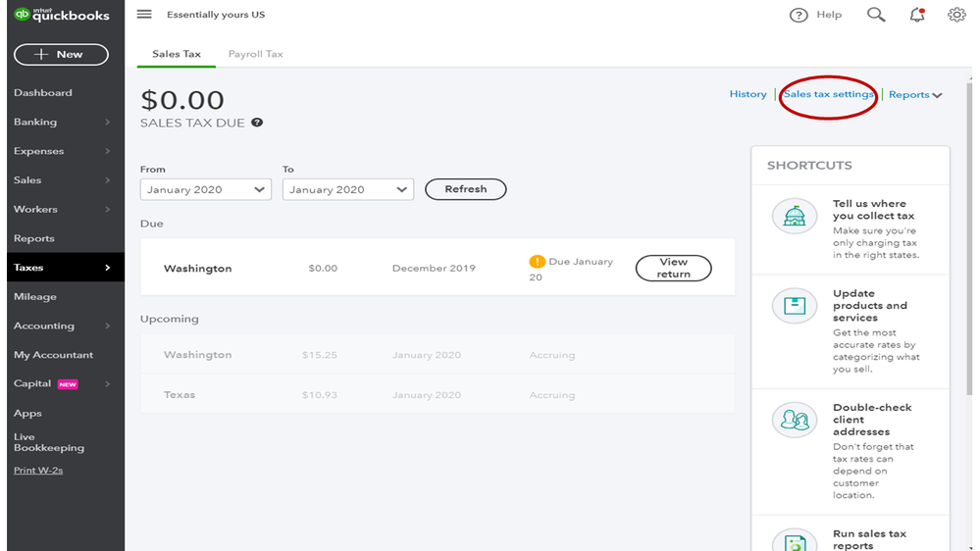
Task: Click the Refresh button
Action: (465, 189)
